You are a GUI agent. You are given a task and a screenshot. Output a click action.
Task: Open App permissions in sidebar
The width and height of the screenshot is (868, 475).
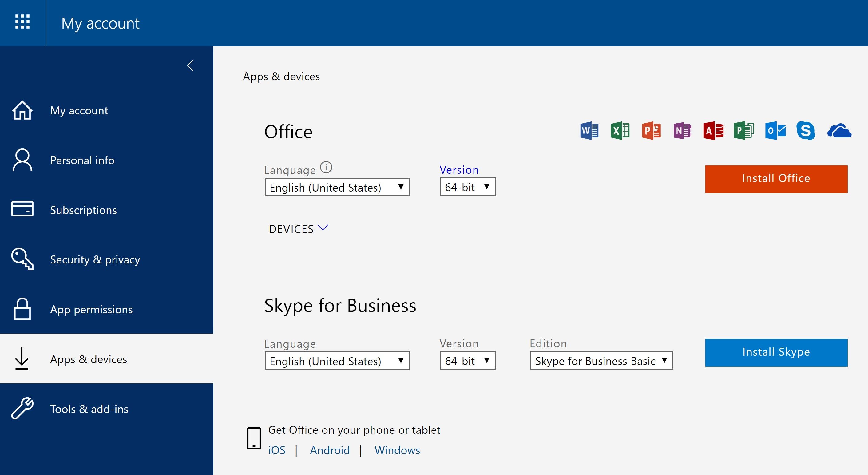point(106,309)
